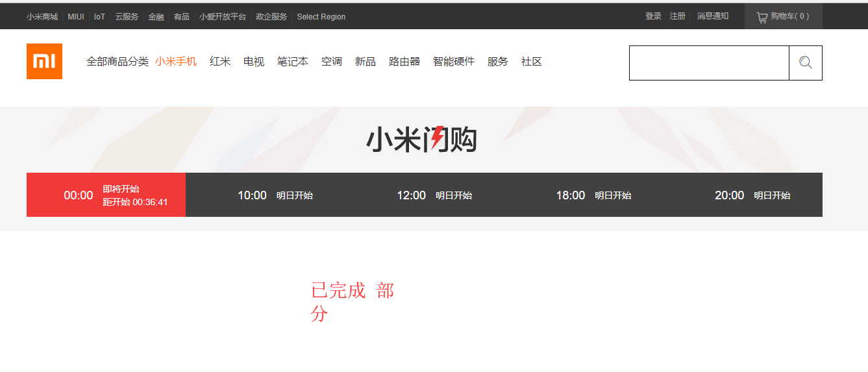Open the 有品 link

click(181, 17)
